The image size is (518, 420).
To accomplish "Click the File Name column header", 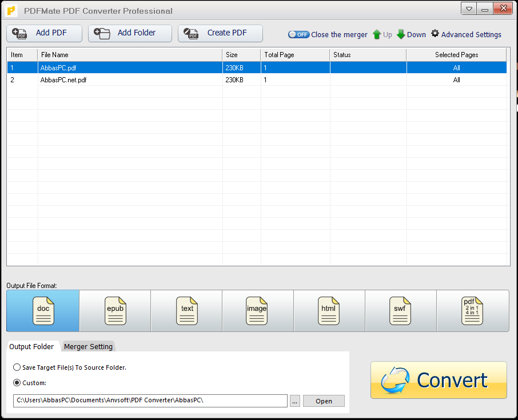I will pos(130,55).
